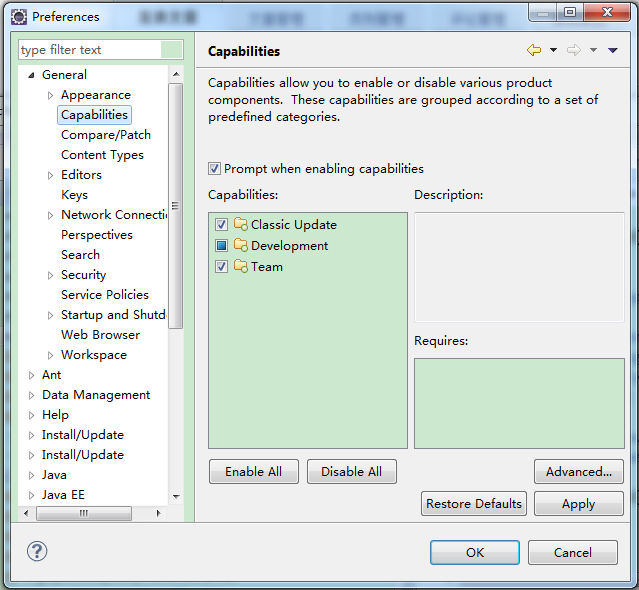Viewport: 639px width, 590px height.
Task: Open Service Policies preferences
Action: pyautogui.click(x=105, y=295)
